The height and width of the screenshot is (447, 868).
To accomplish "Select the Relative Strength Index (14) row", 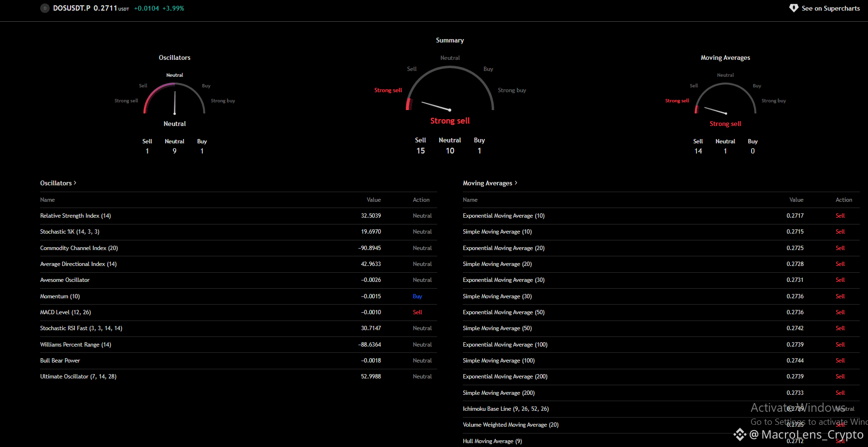I will tap(238, 216).
